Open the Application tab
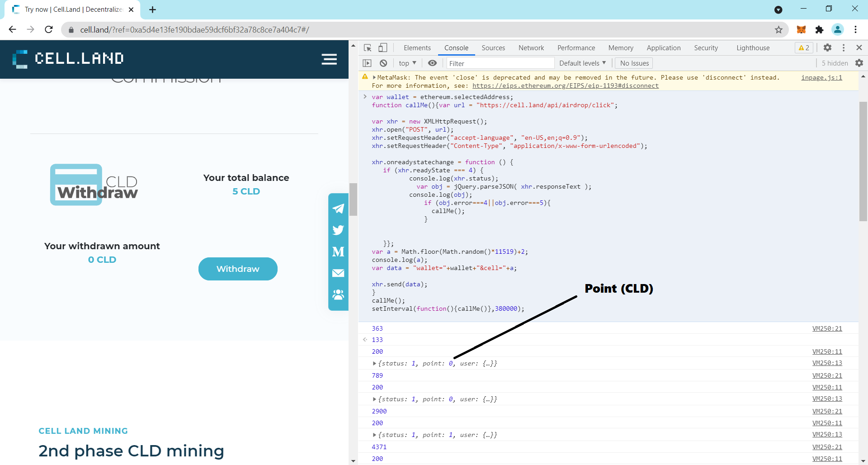Screen dimensions: 868x465 point(663,47)
